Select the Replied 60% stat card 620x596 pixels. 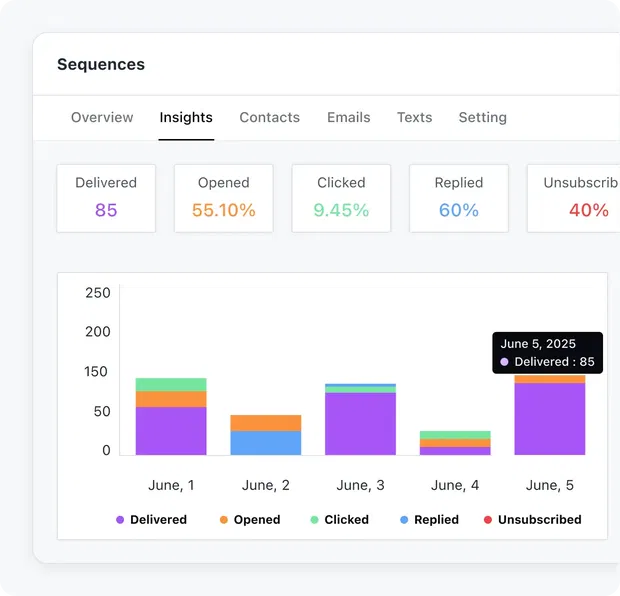(459, 198)
